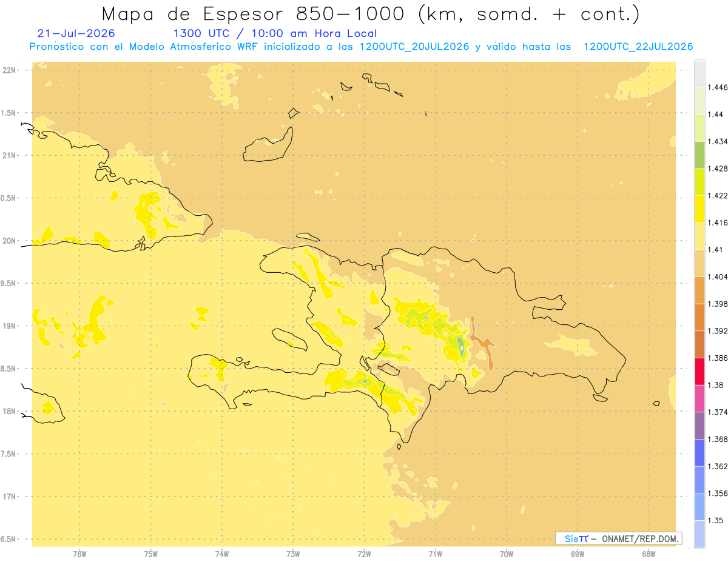Viewport: 728px width, 562px height.
Task: Select the '1.5N' latitude label
Action: pyautogui.click(x=9, y=113)
